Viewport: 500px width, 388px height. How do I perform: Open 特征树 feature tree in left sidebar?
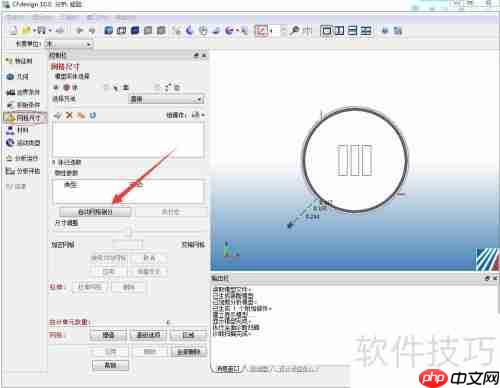(x=19, y=61)
